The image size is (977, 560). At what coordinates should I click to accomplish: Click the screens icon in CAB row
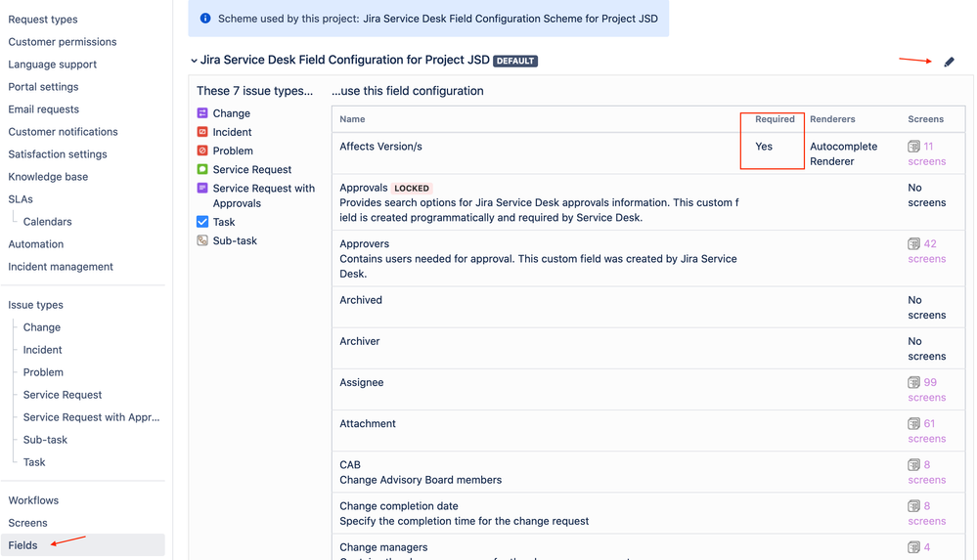pos(913,464)
